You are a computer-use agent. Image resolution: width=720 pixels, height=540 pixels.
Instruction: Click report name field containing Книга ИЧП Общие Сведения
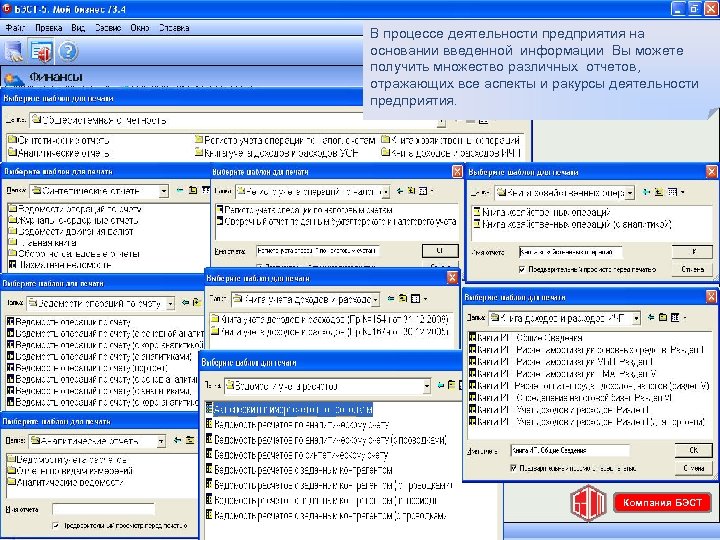point(569,450)
